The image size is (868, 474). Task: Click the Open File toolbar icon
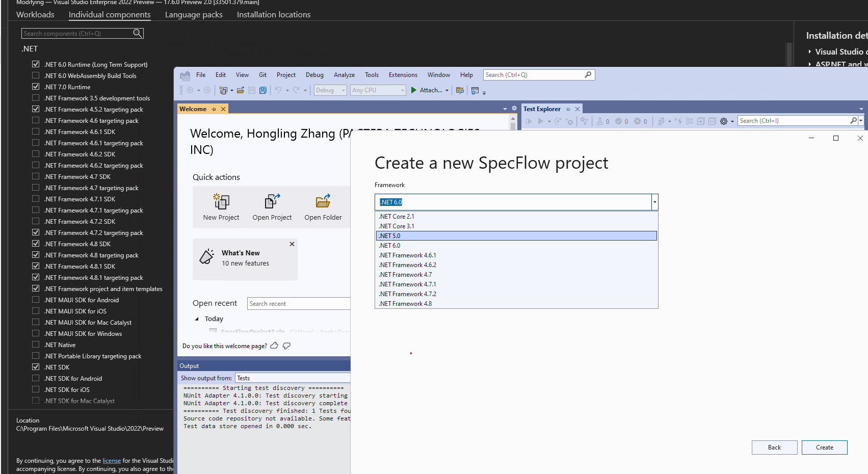(x=241, y=90)
